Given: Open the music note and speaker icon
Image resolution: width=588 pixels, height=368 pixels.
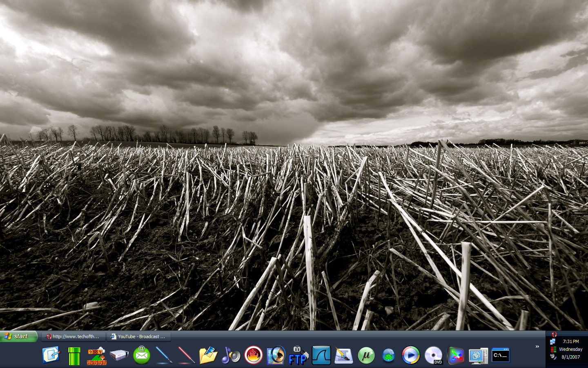Looking at the screenshot, I should (x=231, y=355).
